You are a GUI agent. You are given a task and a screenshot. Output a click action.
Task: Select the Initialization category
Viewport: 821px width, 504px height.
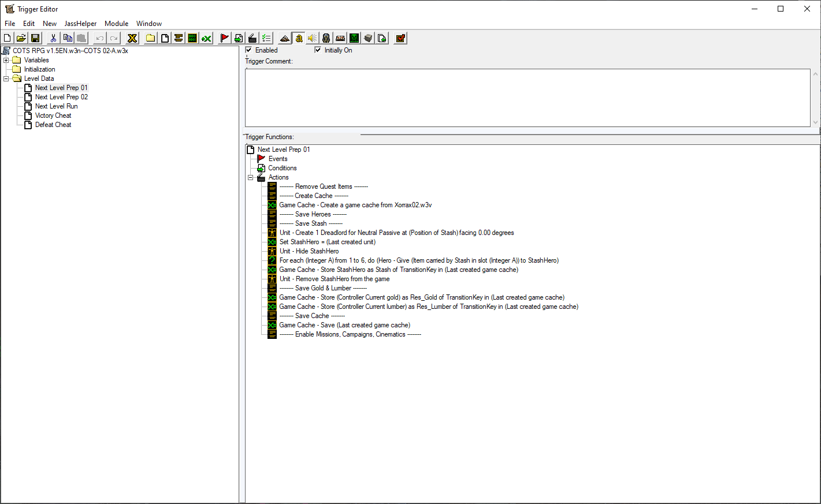coord(40,69)
